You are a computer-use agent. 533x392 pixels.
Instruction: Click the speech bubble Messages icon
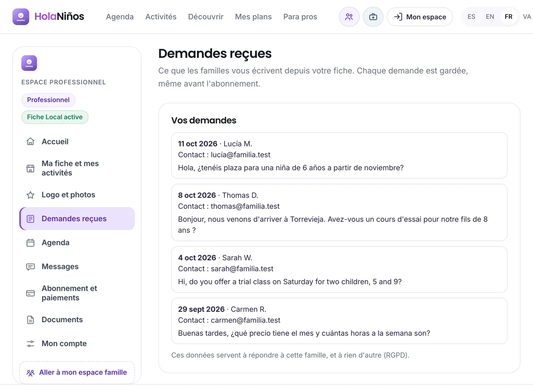click(x=30, y=267)
